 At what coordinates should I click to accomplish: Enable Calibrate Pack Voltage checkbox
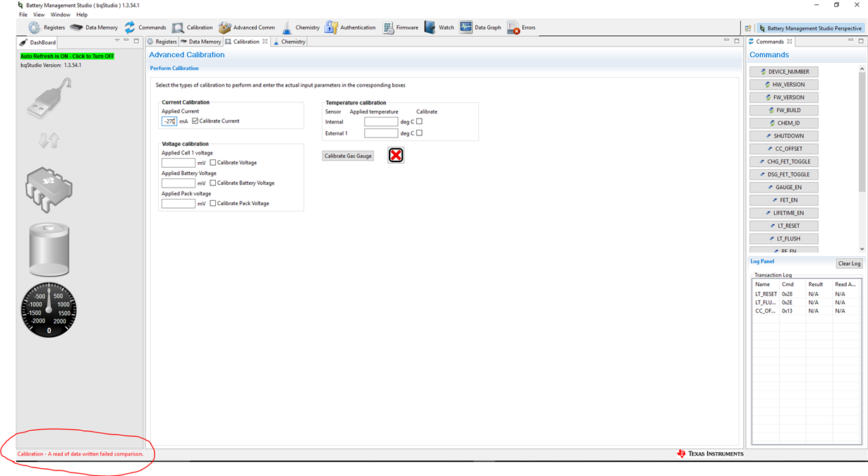213,204
